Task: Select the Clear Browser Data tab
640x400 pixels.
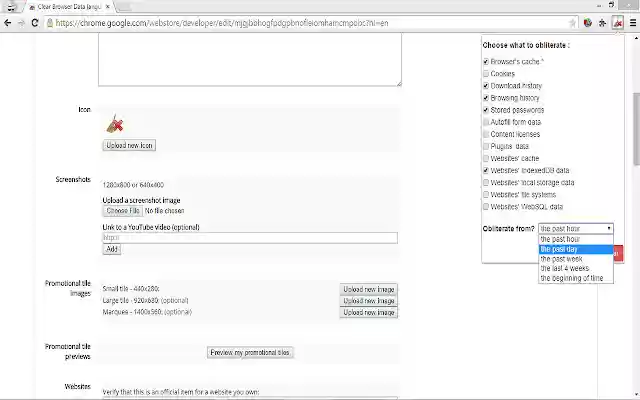Action: [x=67, y=7]
